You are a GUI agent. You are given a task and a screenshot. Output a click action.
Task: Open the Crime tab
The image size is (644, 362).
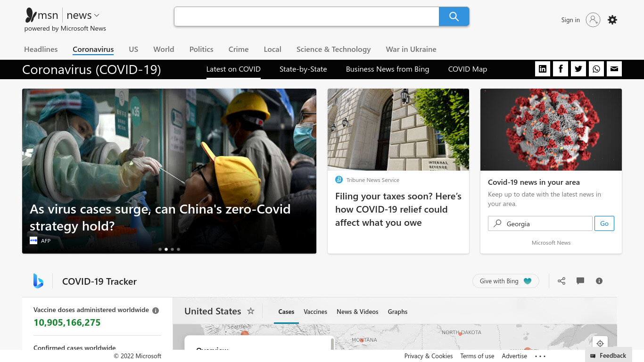(239, 49)
